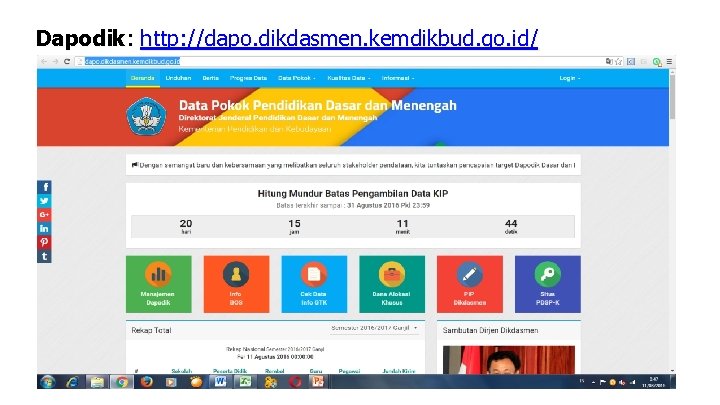Open File Explorer from the taskbar
Viewport: 720px width, 405px height.
tap(97, 382)
